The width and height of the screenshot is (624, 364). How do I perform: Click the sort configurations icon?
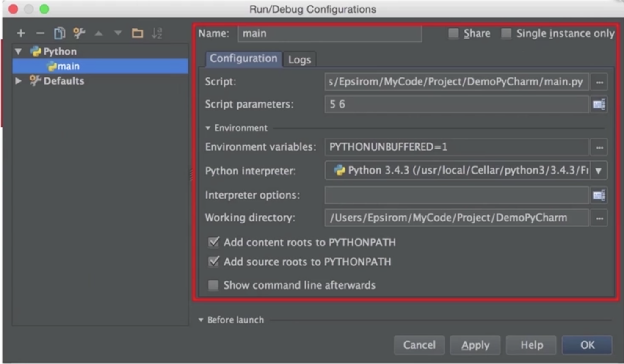click(157, 33)
